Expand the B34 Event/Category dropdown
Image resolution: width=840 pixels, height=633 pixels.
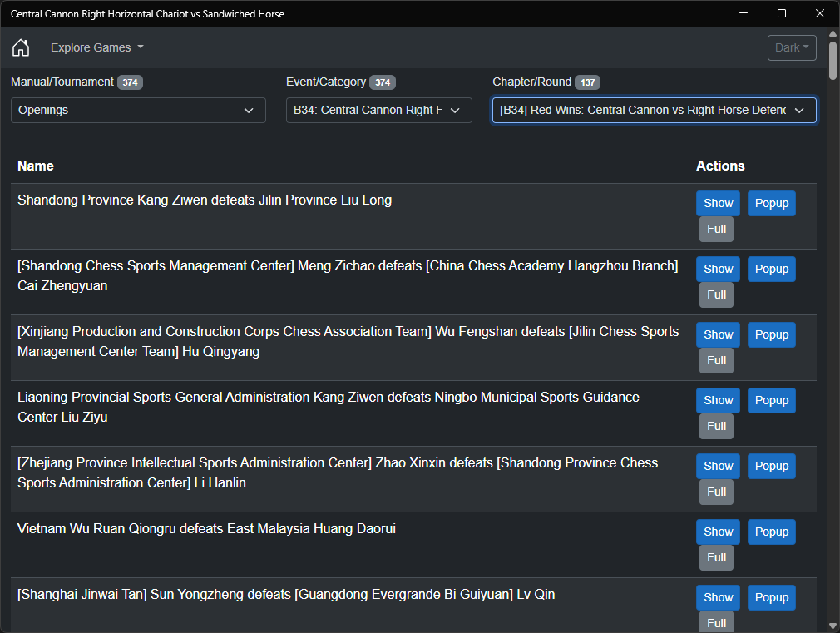click(x=378, y=110)
